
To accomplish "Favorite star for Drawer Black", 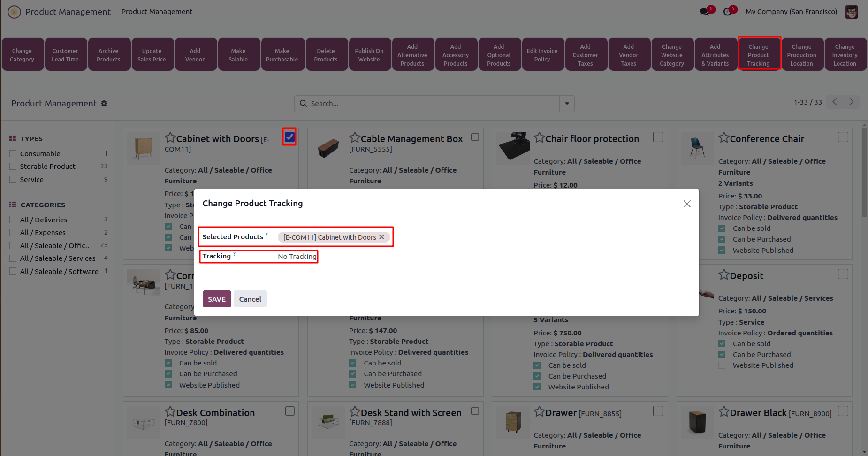I will [724, 411].
